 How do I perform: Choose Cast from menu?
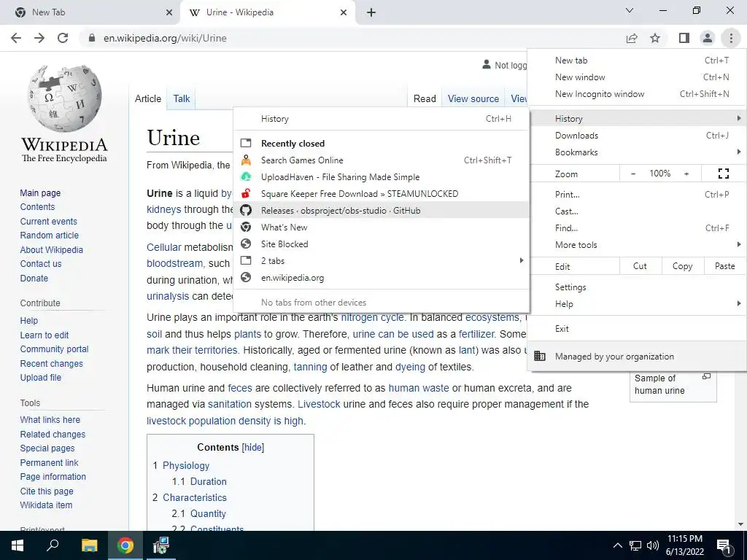pyautogui.click(x=638, y=211)
